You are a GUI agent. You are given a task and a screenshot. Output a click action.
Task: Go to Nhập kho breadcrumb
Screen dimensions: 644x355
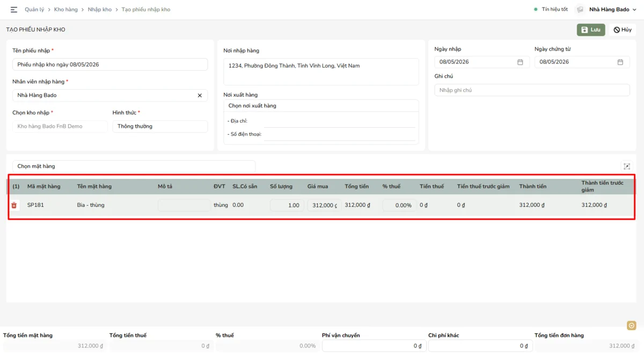click(100, 10)
